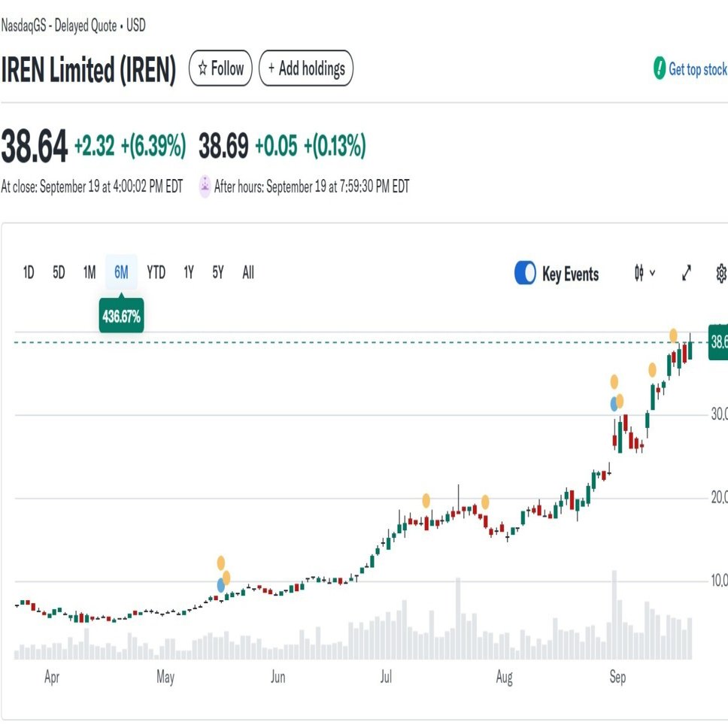Select the 5Y time range

[x=217, y=273]
